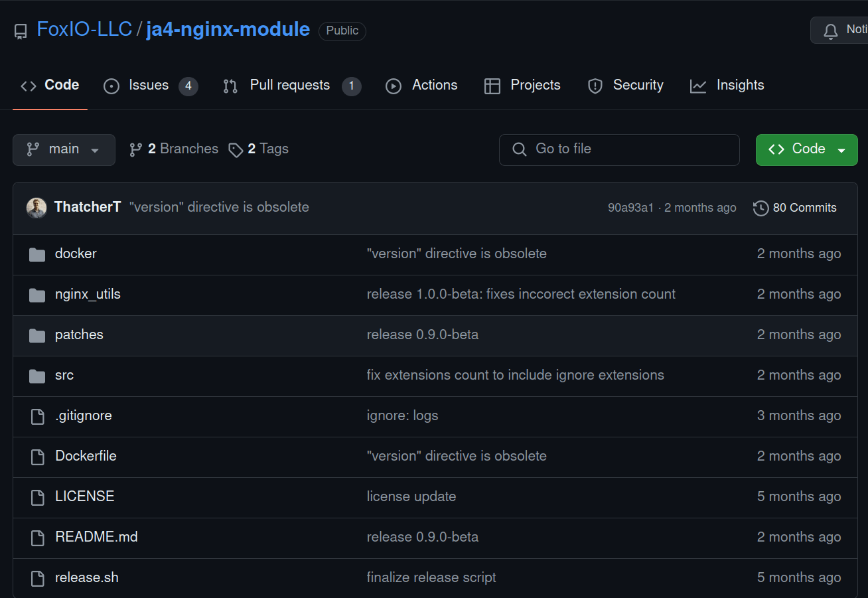This screenshot has height=598, width=868.
Task: Open the nginx_utils folder
Action: point(88,294)
